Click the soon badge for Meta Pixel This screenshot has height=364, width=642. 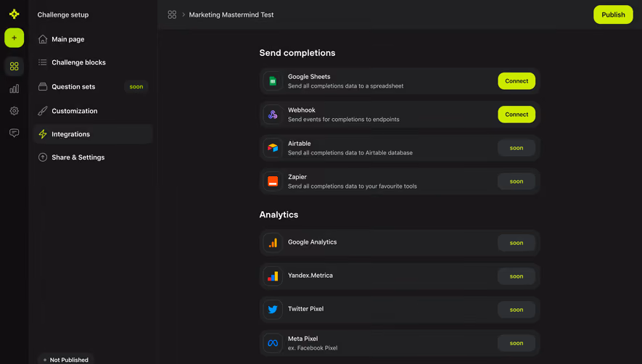click(x=517, y=343)
